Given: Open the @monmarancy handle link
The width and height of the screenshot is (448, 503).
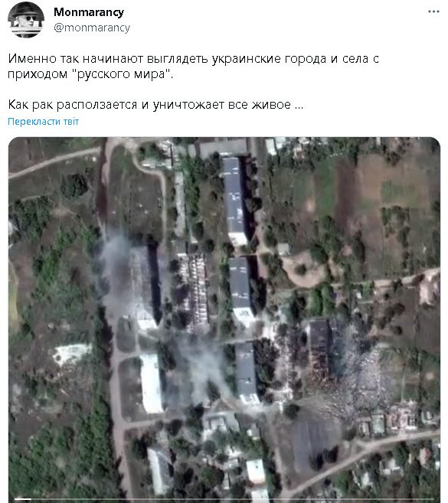Looking at the screenshot, I should [x=92, y=28].
